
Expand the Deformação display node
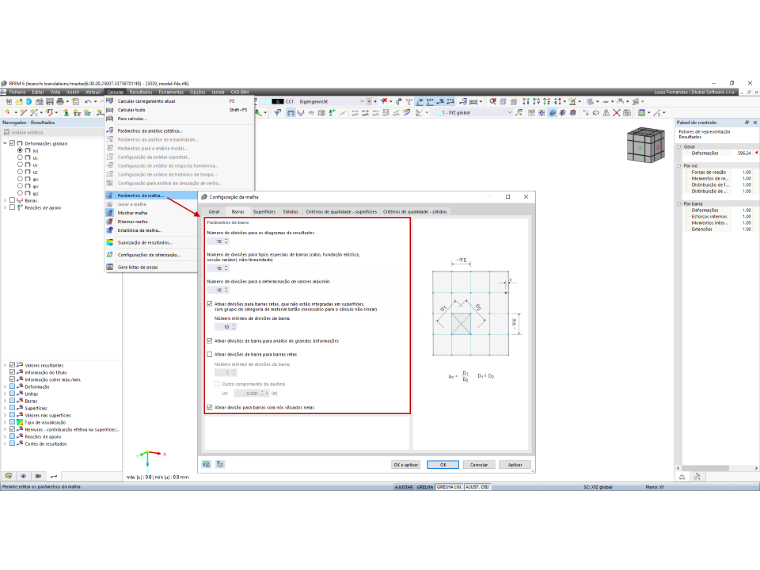5,387
